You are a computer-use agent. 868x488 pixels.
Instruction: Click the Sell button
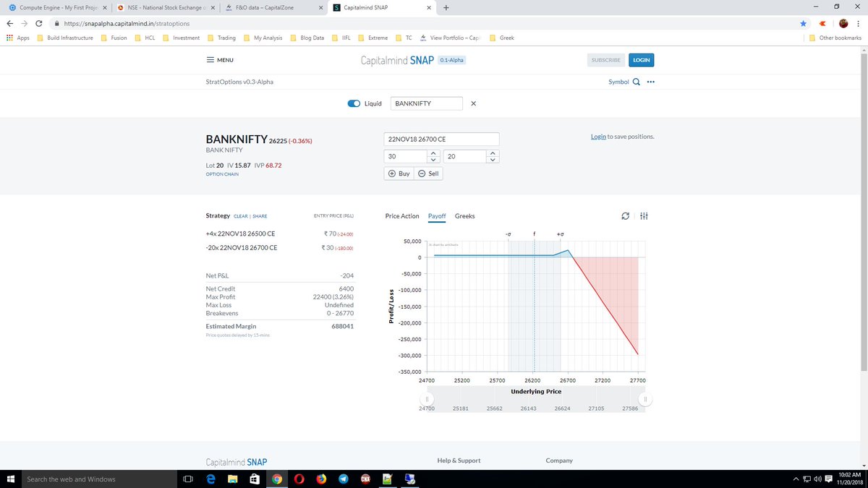428,174
